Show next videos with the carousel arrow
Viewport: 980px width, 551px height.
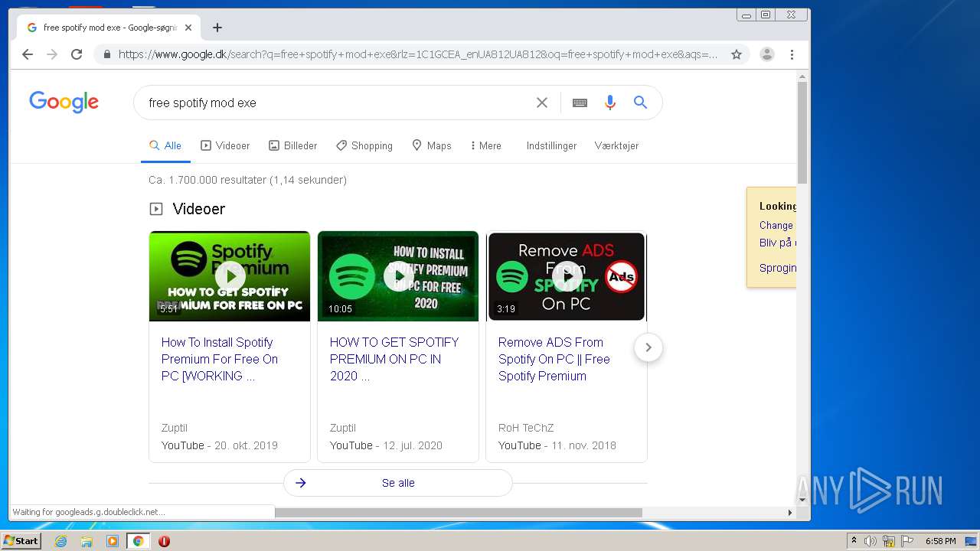(648, 347)
